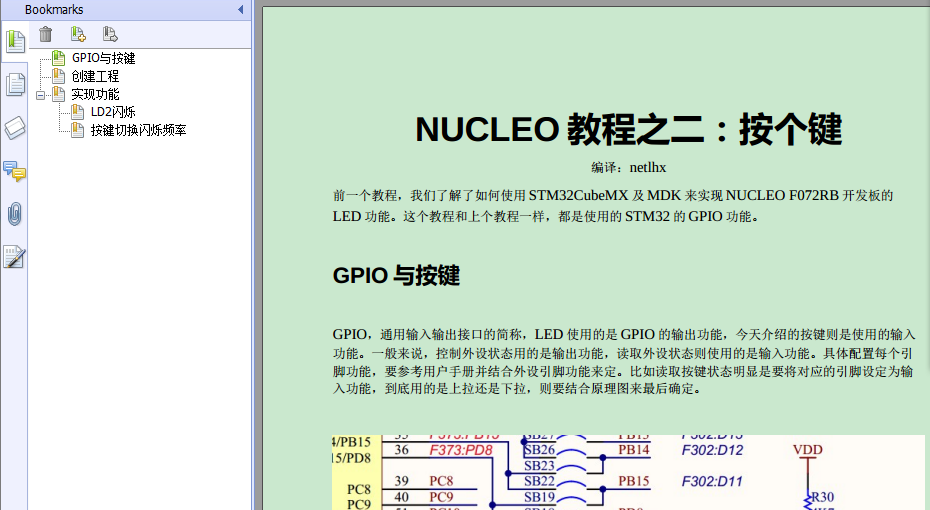Delete selected bookmark with trash icon
Screen dimensions: 930x510
pyautogui.click(x=46, y=34)
